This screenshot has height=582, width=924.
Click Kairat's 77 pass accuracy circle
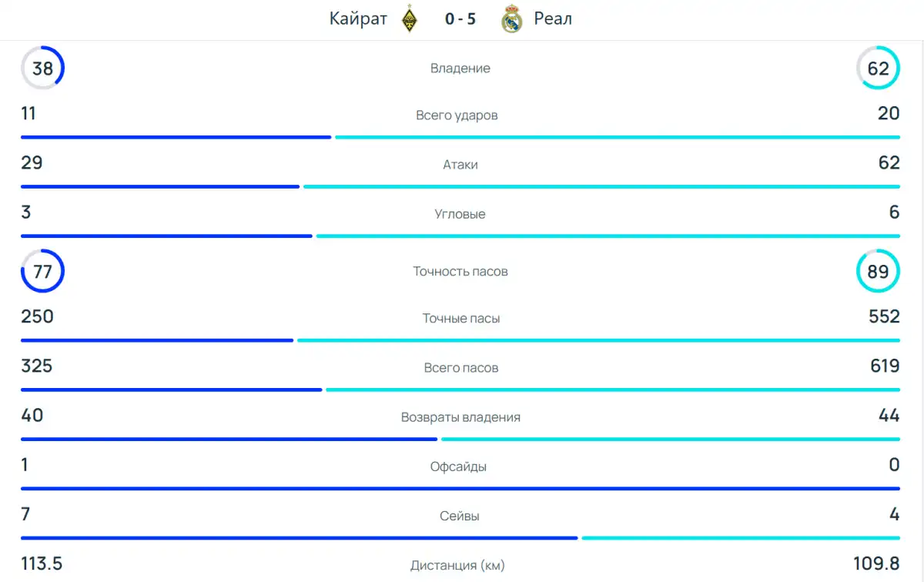click(42, 271)
